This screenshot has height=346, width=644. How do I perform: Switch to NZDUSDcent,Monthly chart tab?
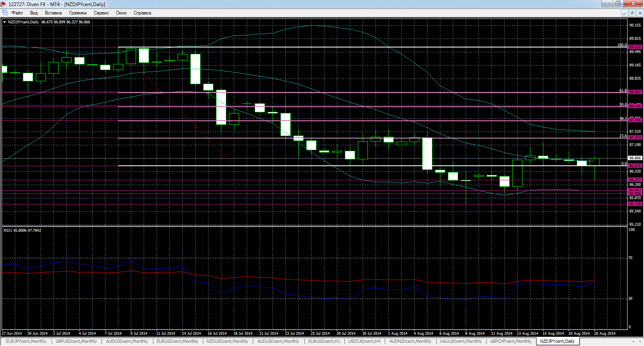(x=227, y=341)
